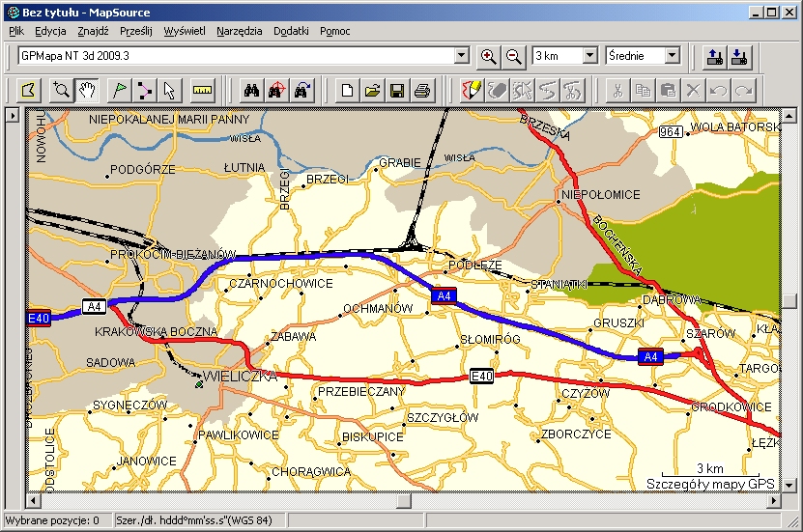Open the map product dropdown GPMapa NT
This screenshot has height=532, width=803.
[x=462, y=55]
